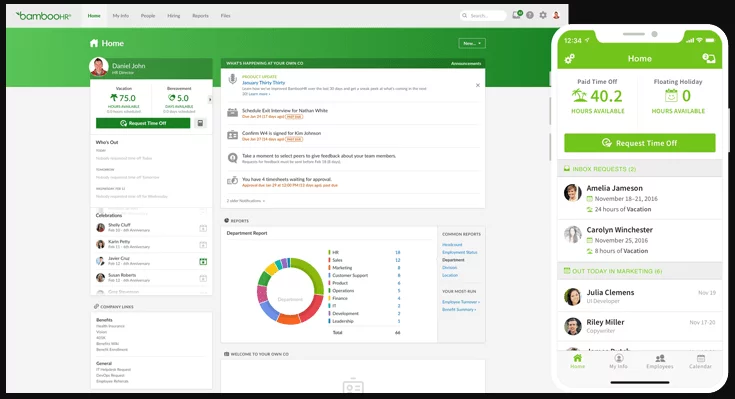The height and width of the screenshot is (399, 735).
Task: Dismiss the product update announcement
Action: (x=478, y=85)
